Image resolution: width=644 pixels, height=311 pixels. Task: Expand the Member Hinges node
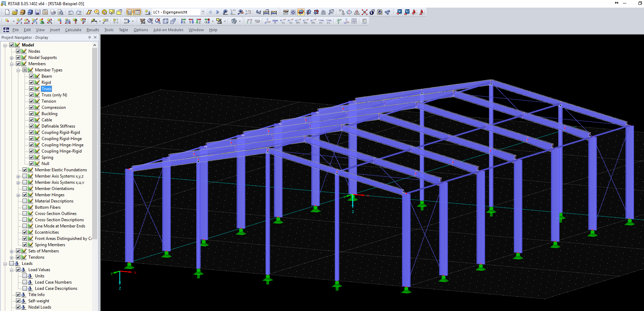(18, 195)
